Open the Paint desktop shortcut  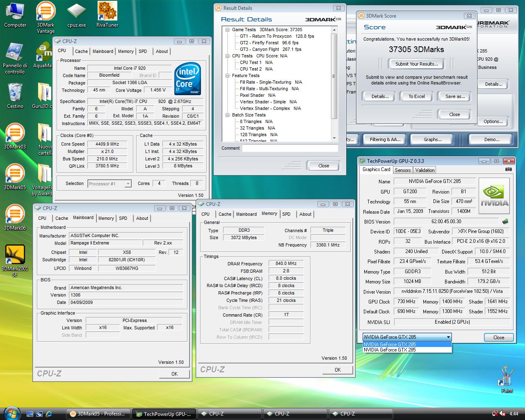point(507,377)
